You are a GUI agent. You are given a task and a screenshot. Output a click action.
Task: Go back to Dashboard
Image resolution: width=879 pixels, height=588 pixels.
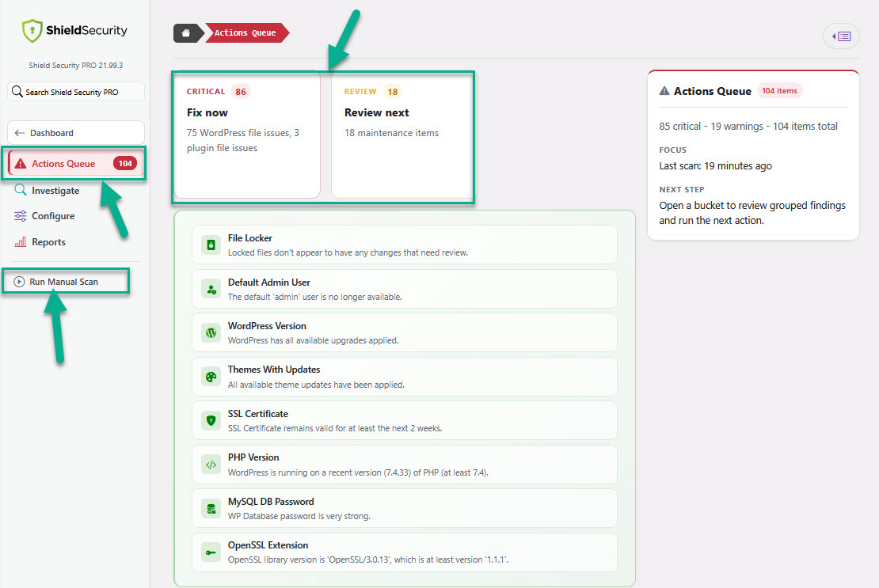pos(76,133)
